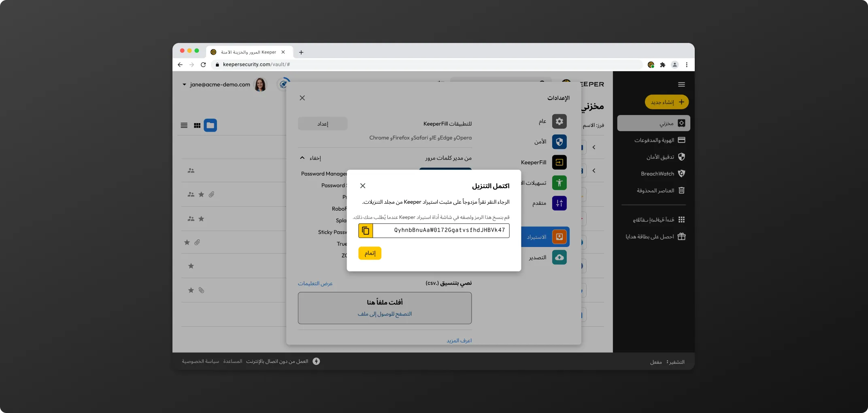
Task: Open the Chrome three-dot menu
Action: point(687,65)
